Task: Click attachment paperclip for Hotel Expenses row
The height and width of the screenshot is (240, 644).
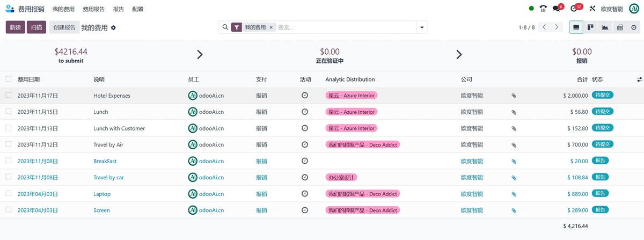Action: (514, 96)
